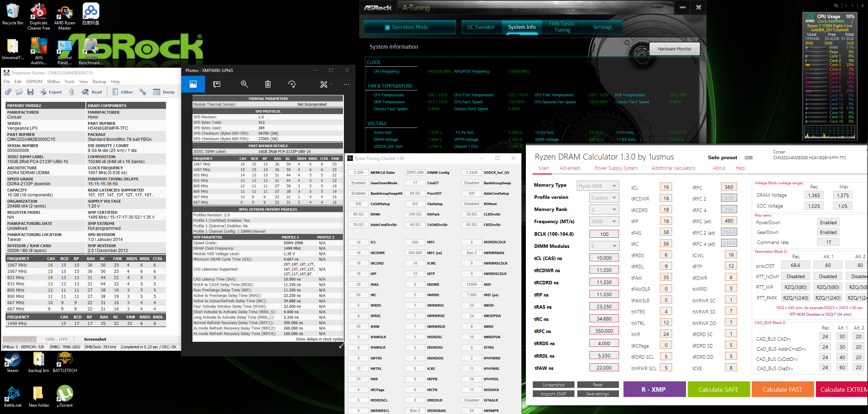Image resolution: width=868 pixels, height=414 pixels.
Task: Click the floppy disk save icon in Thaiphoon Burner
Action: [x=31, y=92]
